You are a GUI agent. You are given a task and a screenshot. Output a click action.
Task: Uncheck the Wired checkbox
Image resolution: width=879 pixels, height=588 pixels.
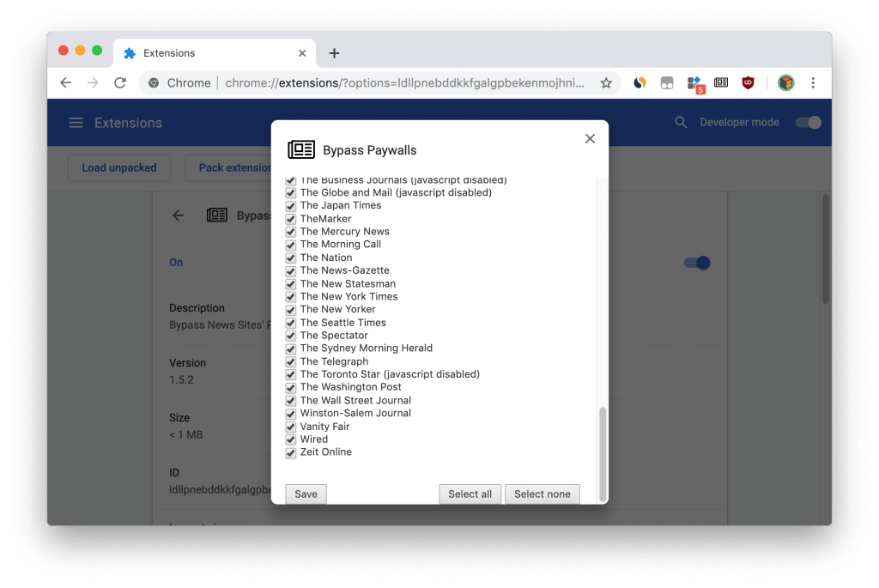click(291, 439)
